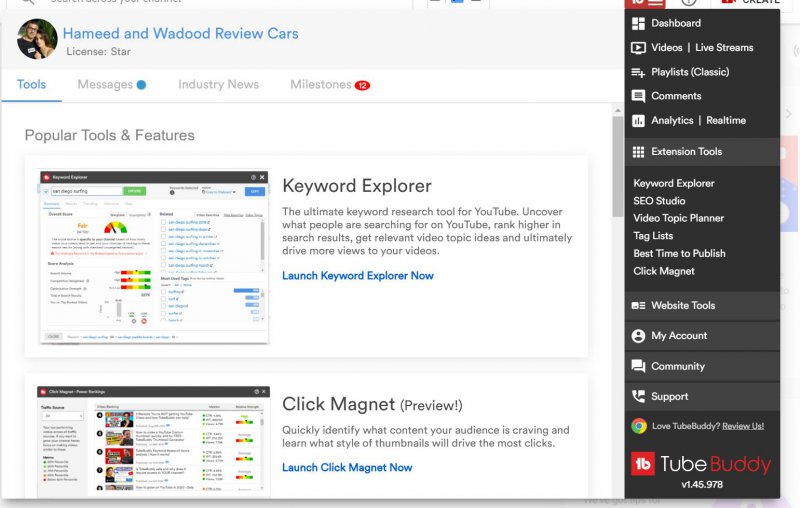
Task: Click the Review Us! link
Action: point(742,426)
